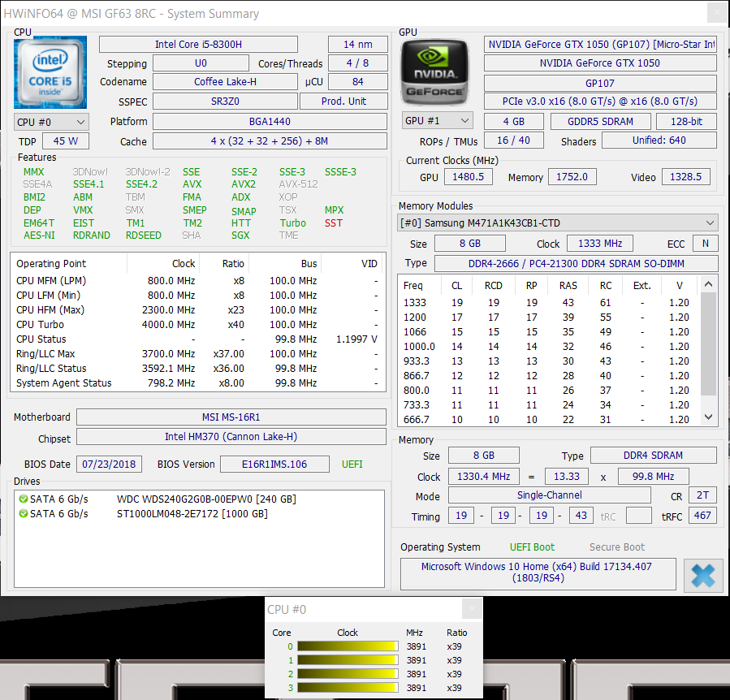Click the GPU clock 1480.5 field

(469, 177)
